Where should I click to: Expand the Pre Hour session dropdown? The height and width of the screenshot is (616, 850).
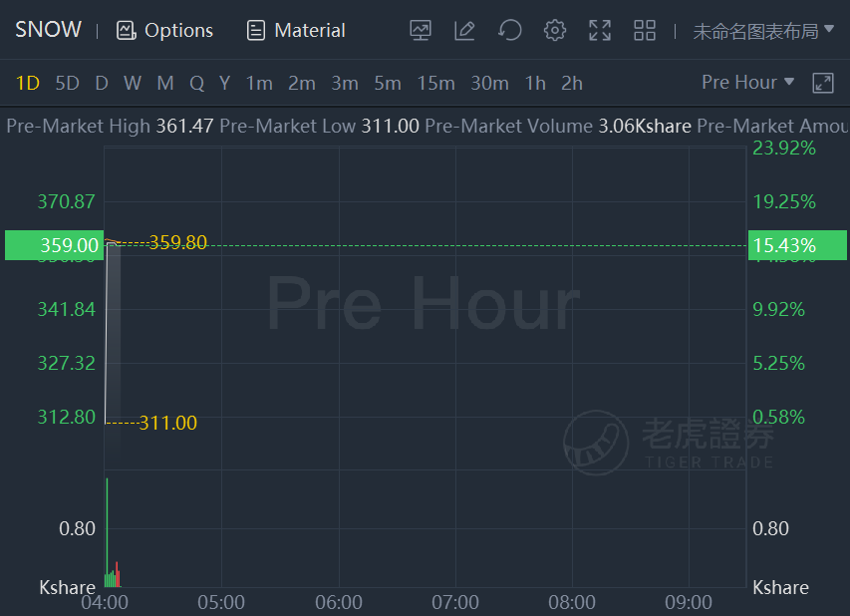(747, 83)
